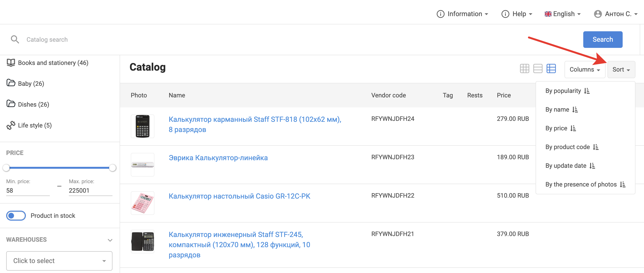Select the table view icon
The height and width of the screenshot is (273, 644).
pos(551,68)
